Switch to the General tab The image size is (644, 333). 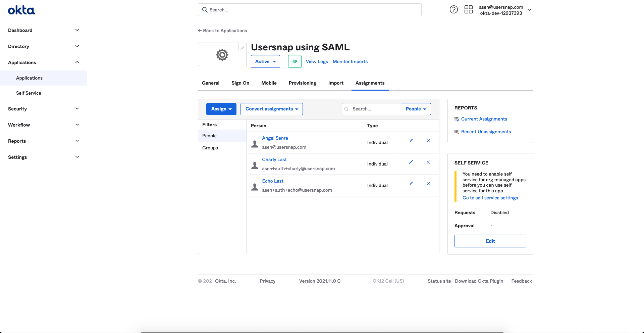point(211,83)
